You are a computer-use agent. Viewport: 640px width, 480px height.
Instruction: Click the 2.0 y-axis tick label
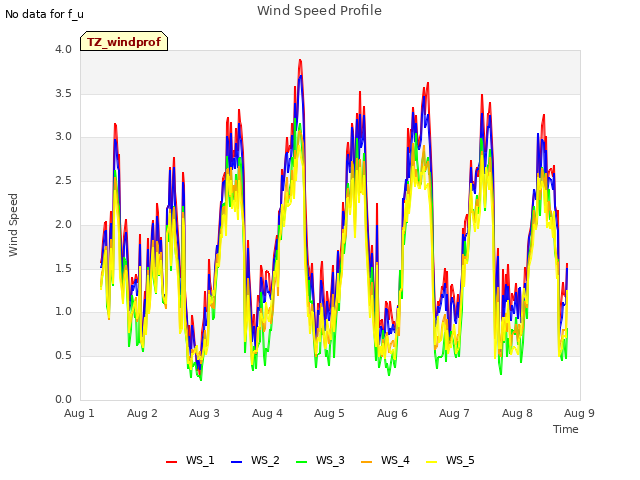63,224
